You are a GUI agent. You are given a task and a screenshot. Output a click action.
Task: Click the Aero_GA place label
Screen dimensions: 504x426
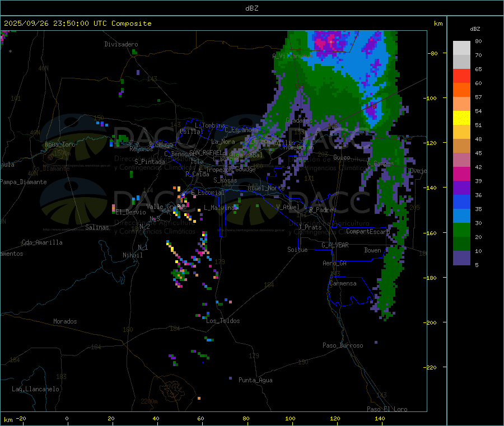pyautogui.click(x=335, y=264)
